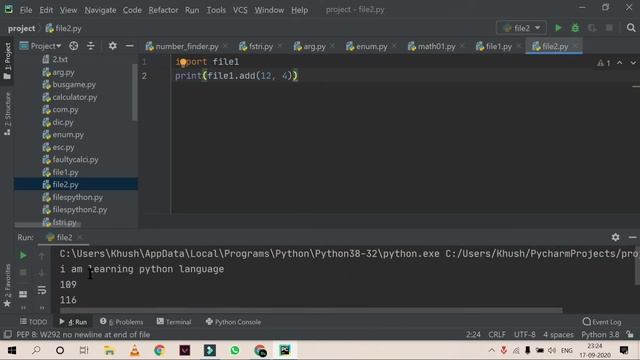640x360 pixels.
Task: Toggle tool window quick access icon
Action: pyautogui.click(x=7, y=334)
